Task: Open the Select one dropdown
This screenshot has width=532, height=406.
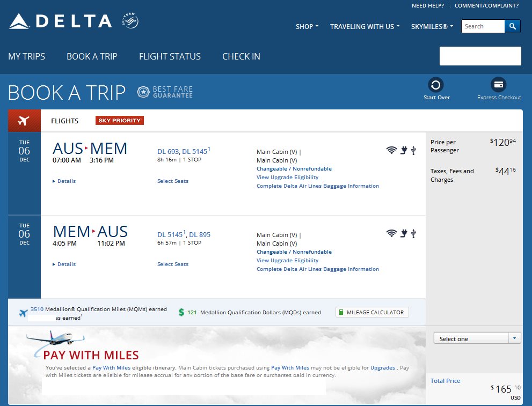Action: tap(477, 338)
